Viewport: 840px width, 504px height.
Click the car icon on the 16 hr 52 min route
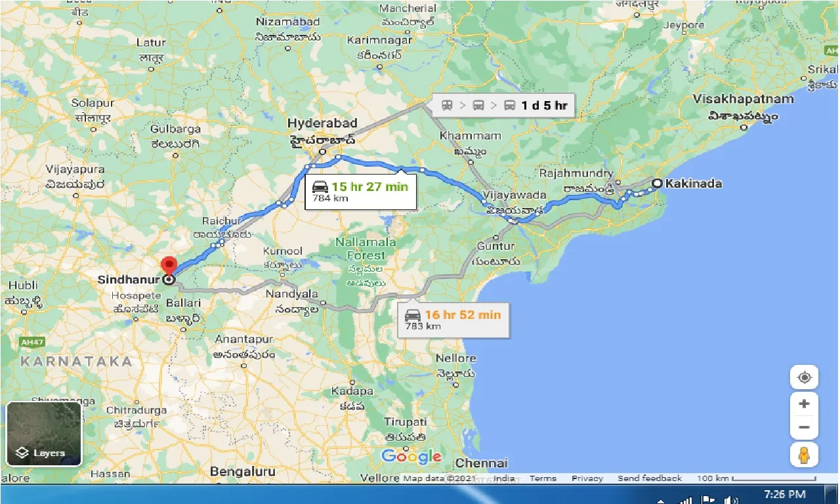pyautogui.click(x=414, y=316)
